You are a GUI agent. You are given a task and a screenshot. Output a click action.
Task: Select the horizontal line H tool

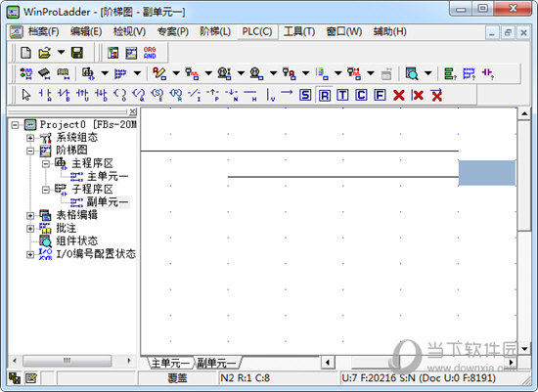point(250,94)
